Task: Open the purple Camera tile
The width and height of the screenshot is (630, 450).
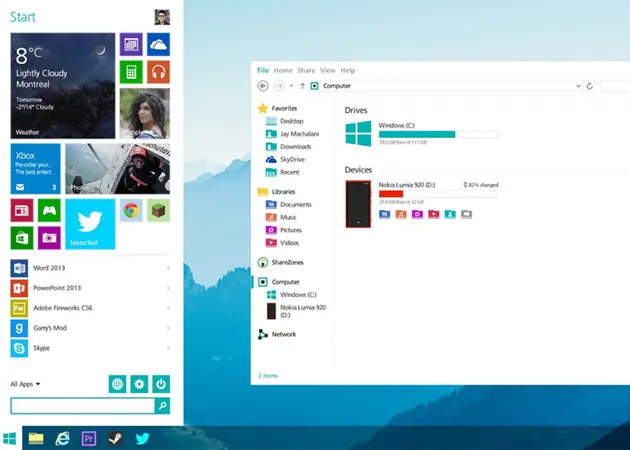Action: [49, 238]
